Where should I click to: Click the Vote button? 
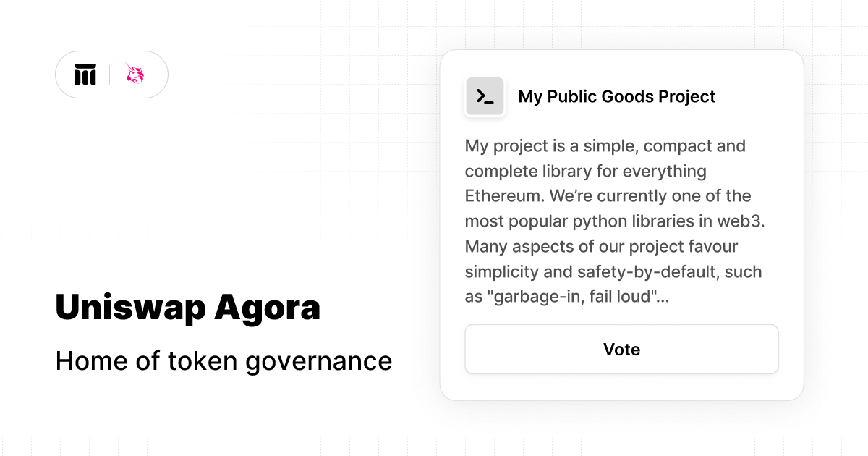tap(621, 350)
